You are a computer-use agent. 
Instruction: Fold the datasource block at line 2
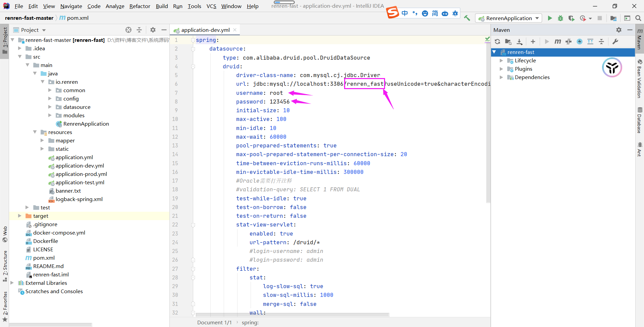click(193, 49)
